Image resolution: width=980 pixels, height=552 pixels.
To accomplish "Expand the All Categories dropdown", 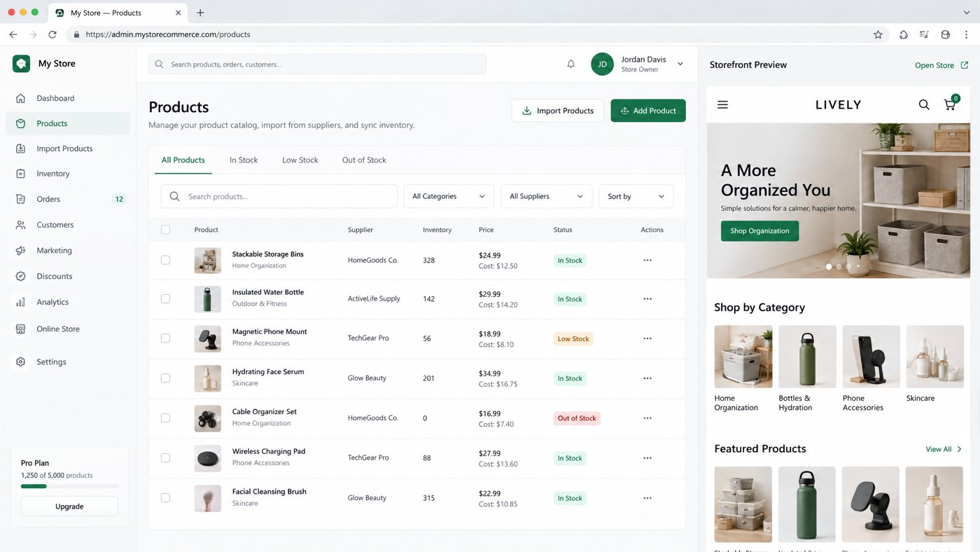I will coord(449,196).
